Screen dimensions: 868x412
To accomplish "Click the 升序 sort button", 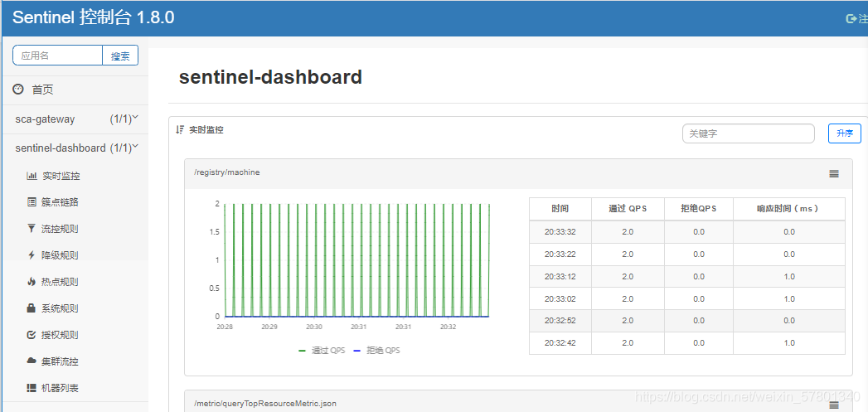I will click(844, 133).
